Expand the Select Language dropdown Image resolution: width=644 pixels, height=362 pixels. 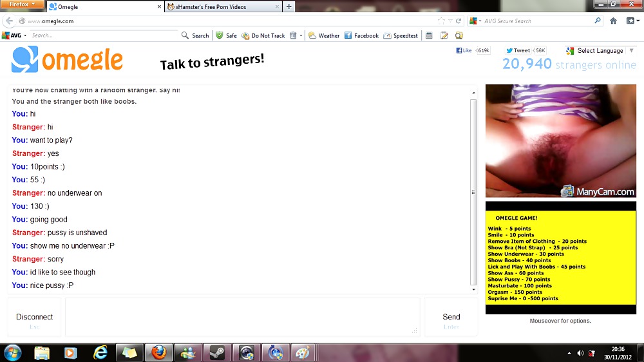(x=595, y=50)
